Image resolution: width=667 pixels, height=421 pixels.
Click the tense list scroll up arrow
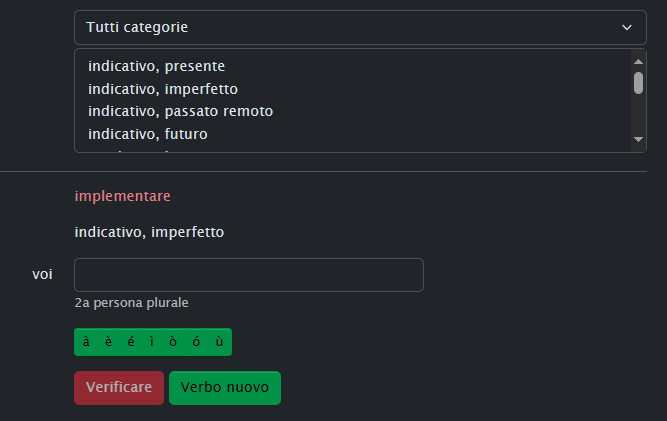(x=638, y=62)
